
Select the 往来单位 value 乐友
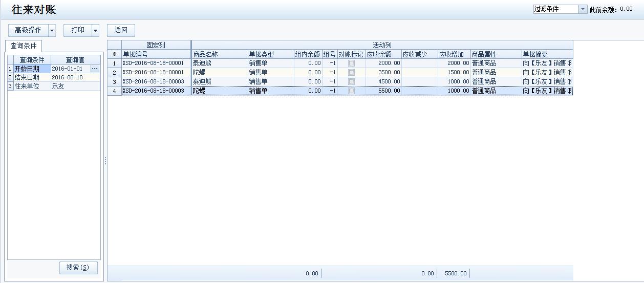coord(75,86)
